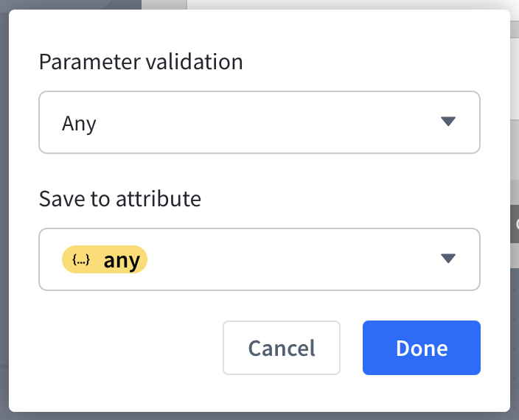Image resolution: width=519 pixels, height=420 pixels.
Task: Click the "Parameter validation" label
Action: click(141, 61)
